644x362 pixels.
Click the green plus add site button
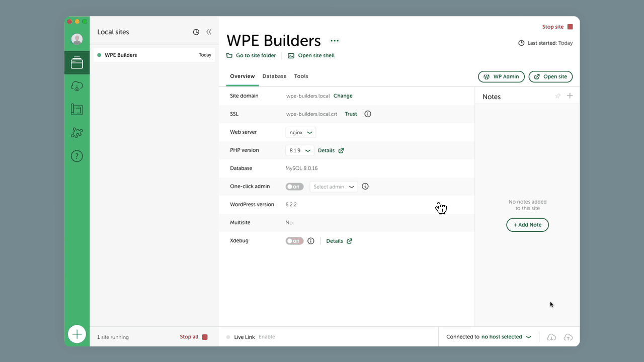coord(77,334)
